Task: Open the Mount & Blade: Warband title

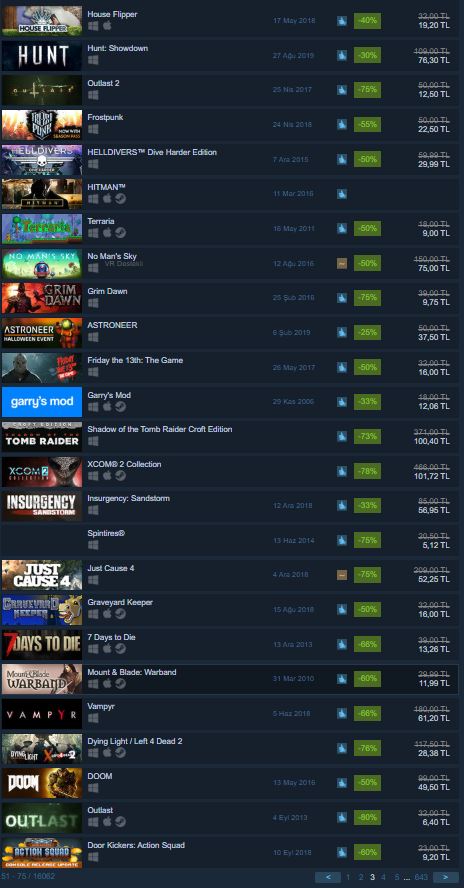Action: coord(131,672)
